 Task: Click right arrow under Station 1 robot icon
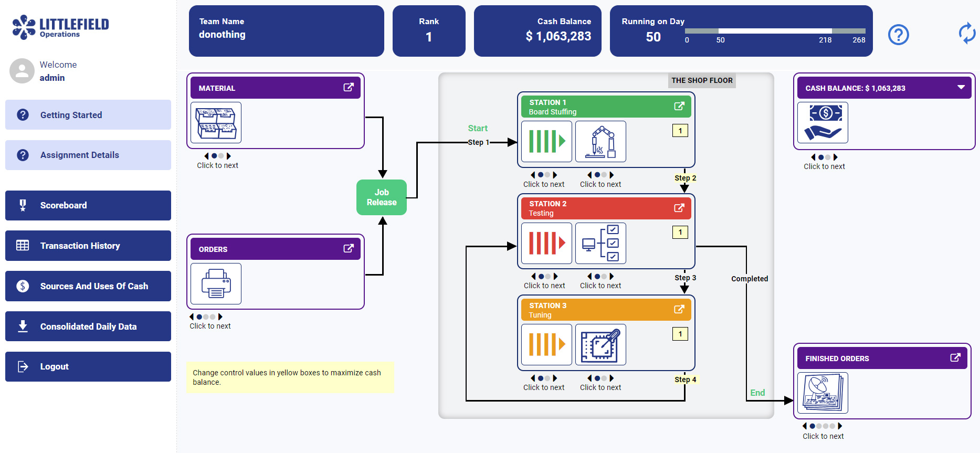pos(612,175)
